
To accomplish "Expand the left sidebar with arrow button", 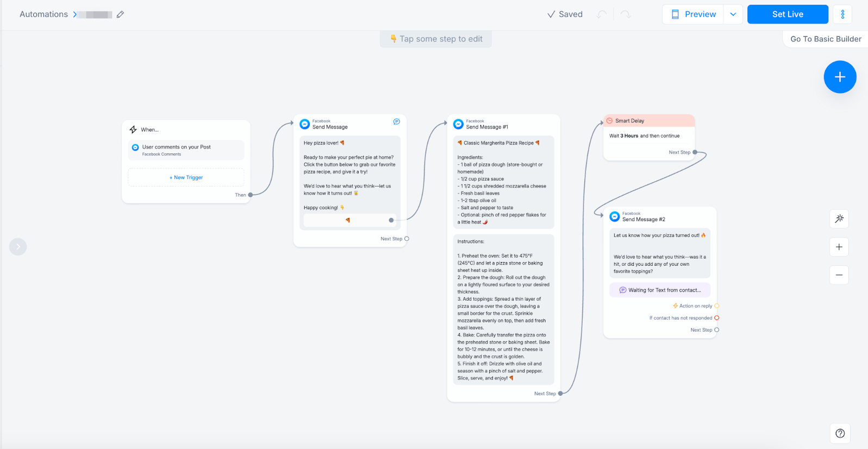I will (18, 247).
